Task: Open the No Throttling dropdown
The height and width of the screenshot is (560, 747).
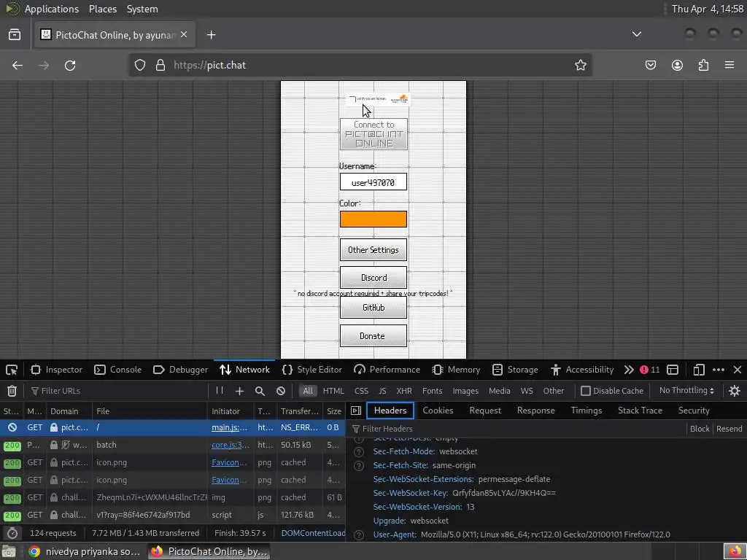Action: 686,391
